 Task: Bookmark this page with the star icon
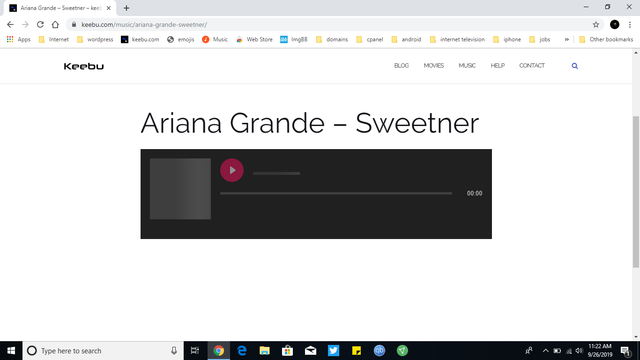(596, 24)
